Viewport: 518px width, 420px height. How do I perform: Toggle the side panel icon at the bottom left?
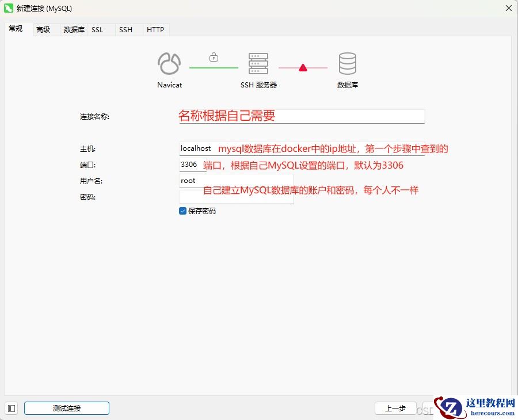(x=12, y=408)
